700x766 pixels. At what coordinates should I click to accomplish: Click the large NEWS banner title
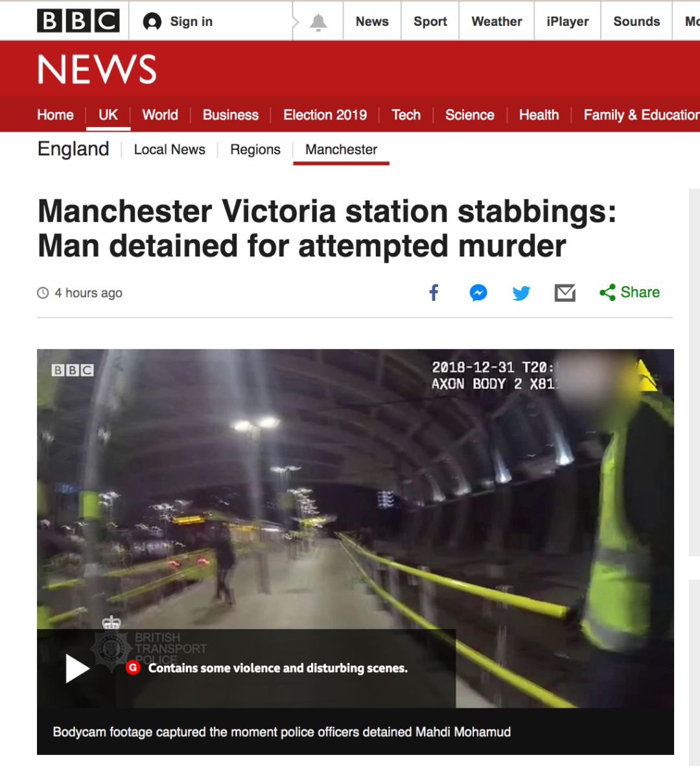97,69
